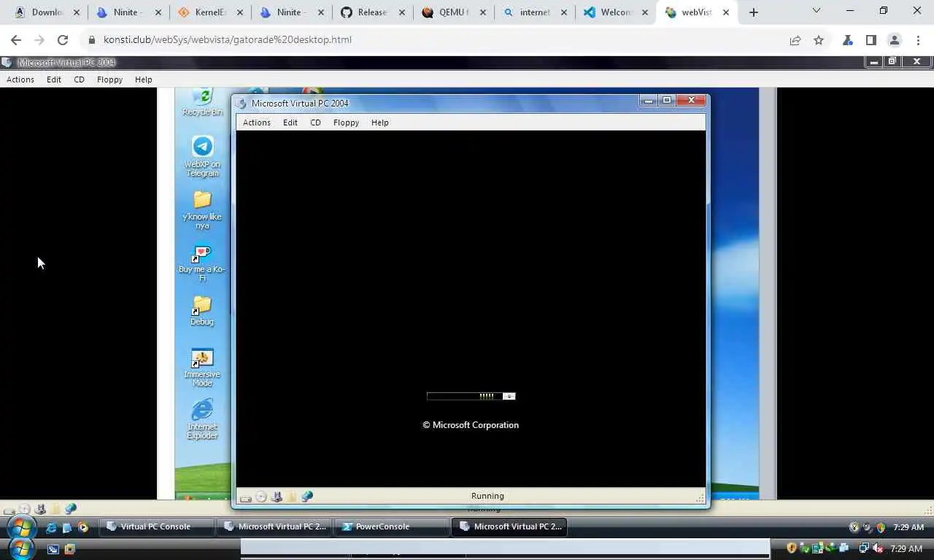Open the WebXP on Telegram shortcut

coord(202,156)
